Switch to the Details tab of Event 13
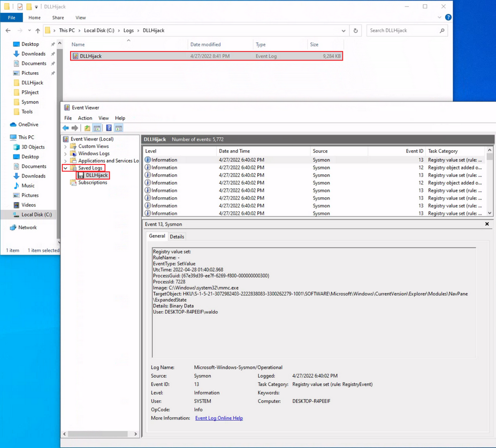 (177, 236)
